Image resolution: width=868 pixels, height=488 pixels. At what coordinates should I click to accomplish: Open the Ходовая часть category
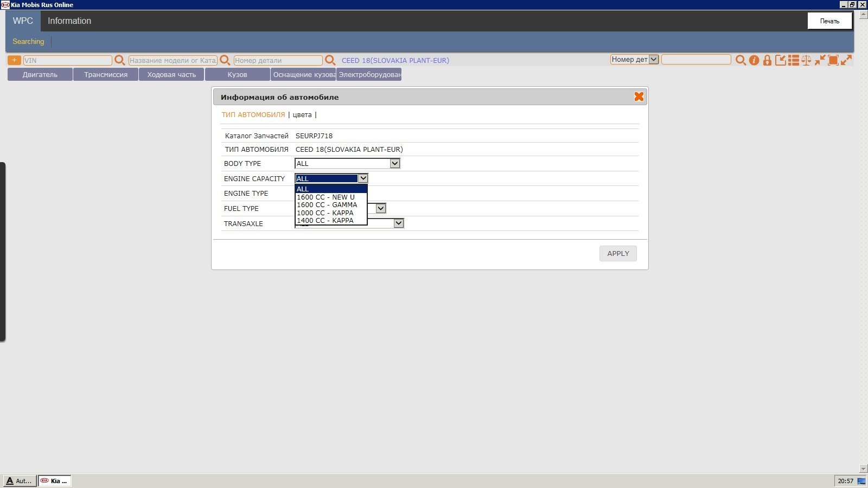pos(171,74)
